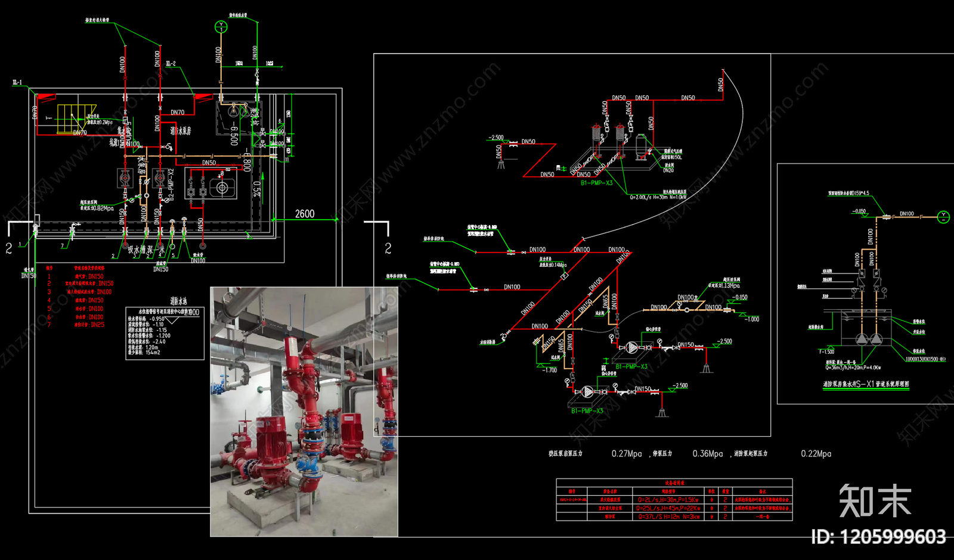Click table cell Q=25L/s,H=45m,P=22Kw

click(668, 508)
